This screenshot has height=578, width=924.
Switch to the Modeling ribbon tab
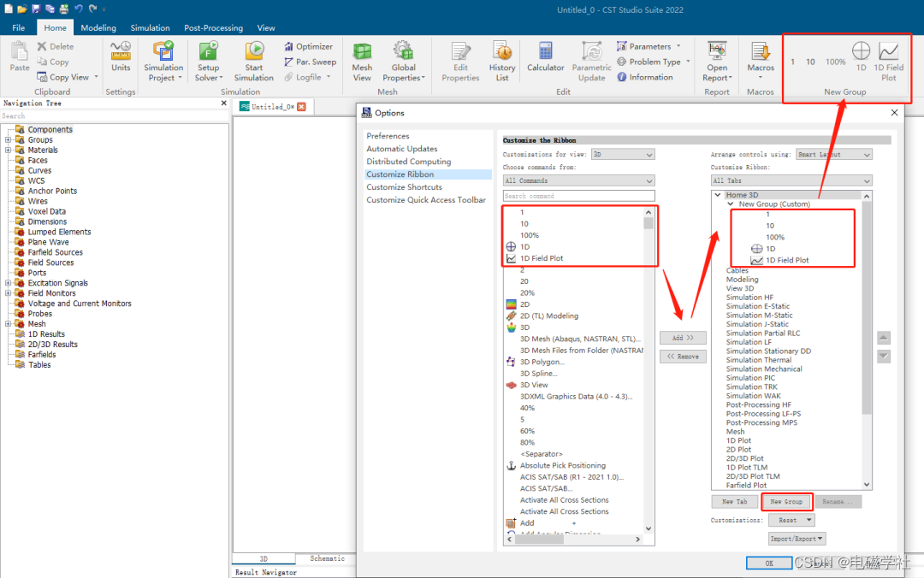[98, 27]
